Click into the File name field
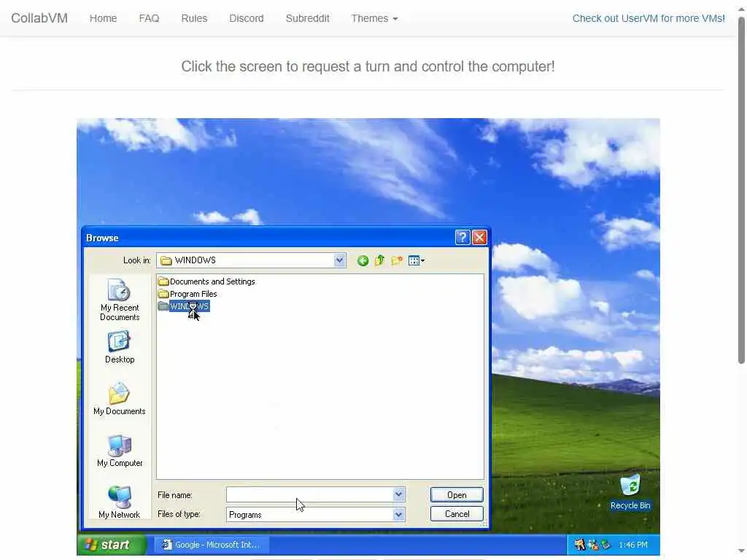 tap(309, 495)
